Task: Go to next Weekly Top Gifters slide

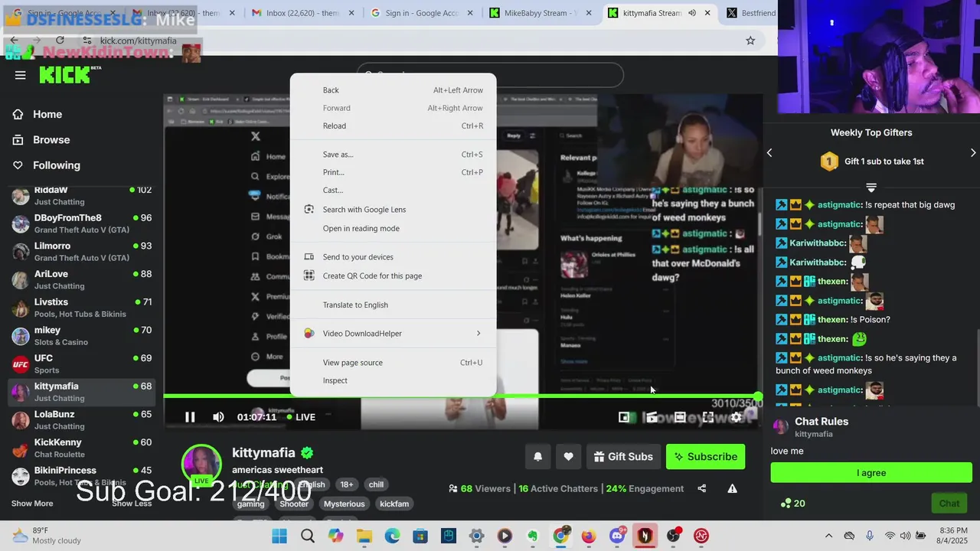Action: click(973, 153)
